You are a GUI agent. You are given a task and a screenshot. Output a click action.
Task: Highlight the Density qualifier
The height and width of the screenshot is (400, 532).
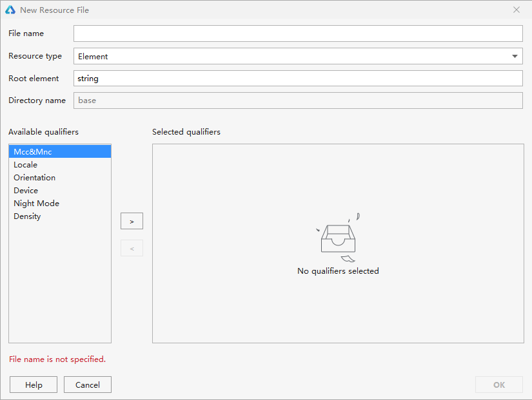pos(27,216)
